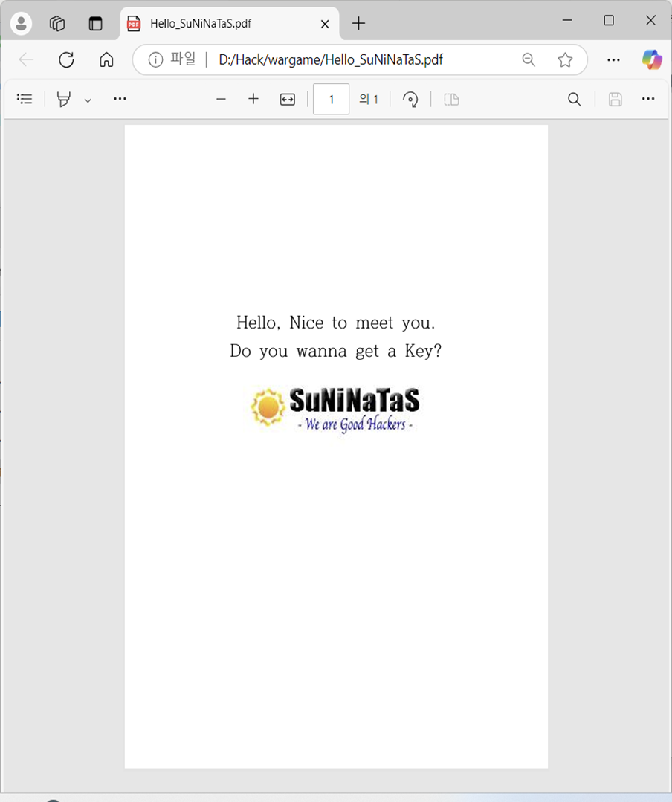Focus the address bar file path
This screenshot has height=802, width=672.
[x=331, y=60]
